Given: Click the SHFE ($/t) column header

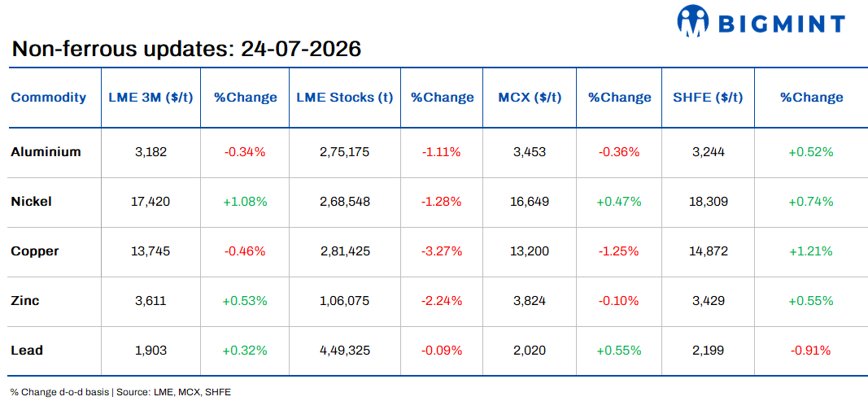Looking at the screenshot, I should click(708, 98).
